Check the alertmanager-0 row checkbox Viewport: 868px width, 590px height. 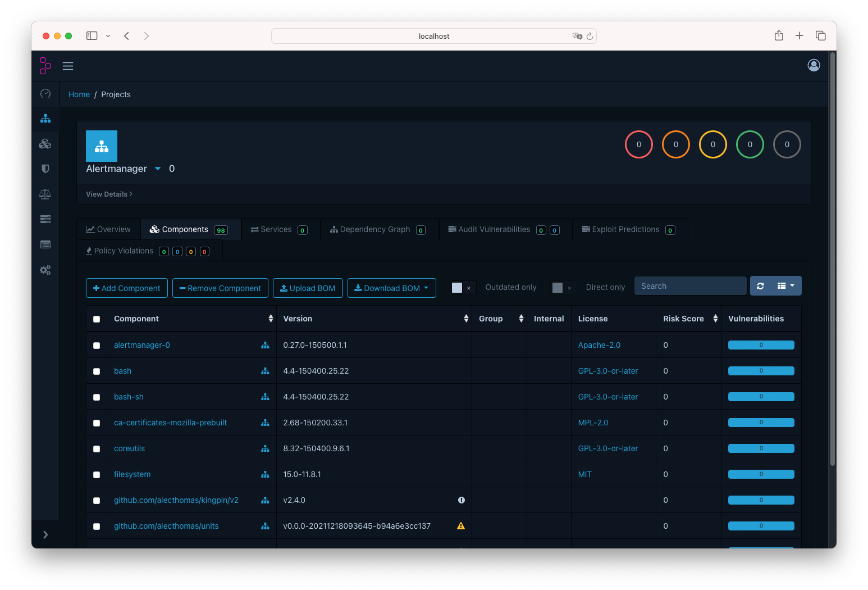click(x=97, y=346)
